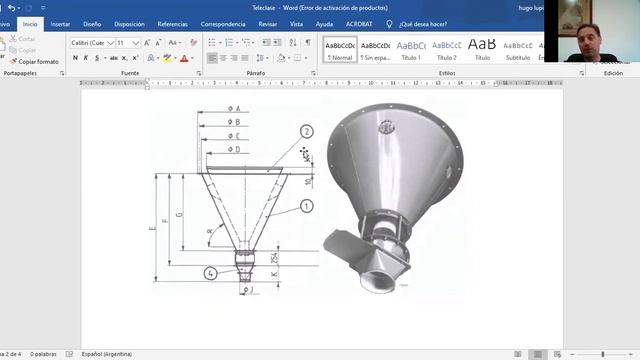Open the font size 11 dropdown
The height and width of the screenshot is (360, 640).
(136, 43)
